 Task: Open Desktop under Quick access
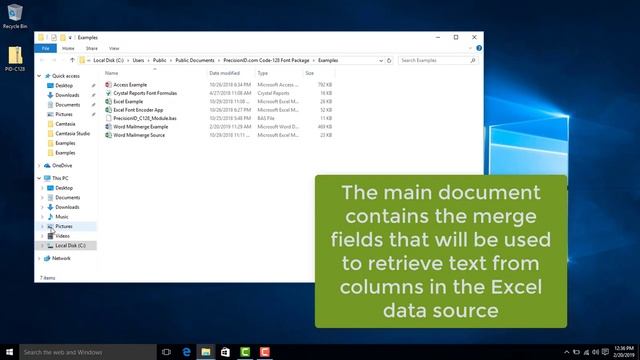pyautogui.click(x=64, y=86)
